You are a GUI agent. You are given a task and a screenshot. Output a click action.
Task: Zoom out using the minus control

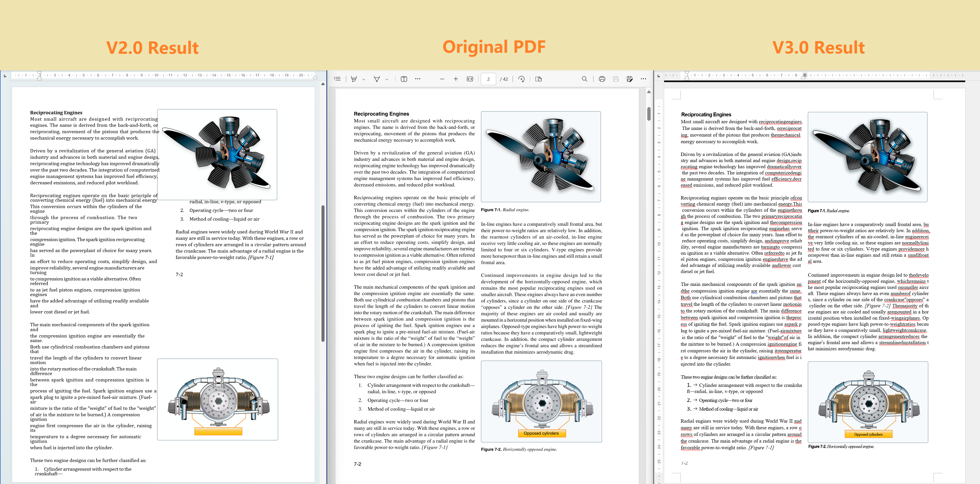(x=443, y=79)
